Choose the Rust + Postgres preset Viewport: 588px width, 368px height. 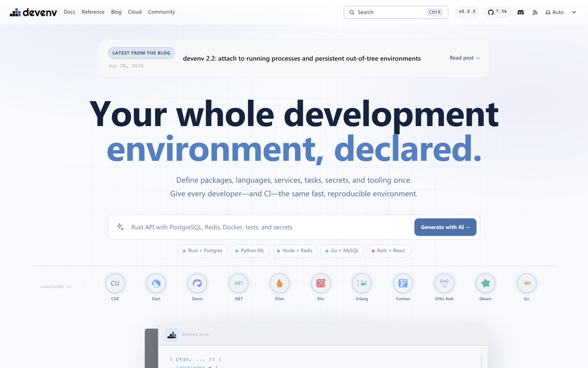[202, 251]
